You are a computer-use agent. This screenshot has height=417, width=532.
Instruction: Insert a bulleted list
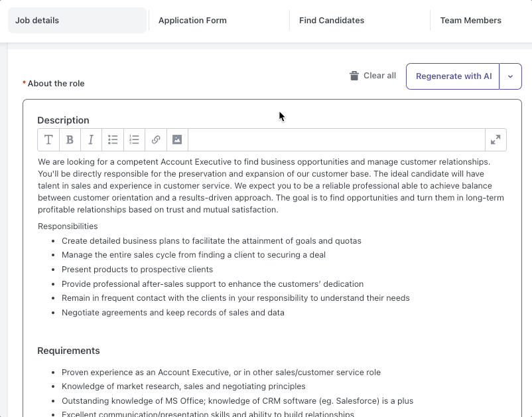pos(113,140)
